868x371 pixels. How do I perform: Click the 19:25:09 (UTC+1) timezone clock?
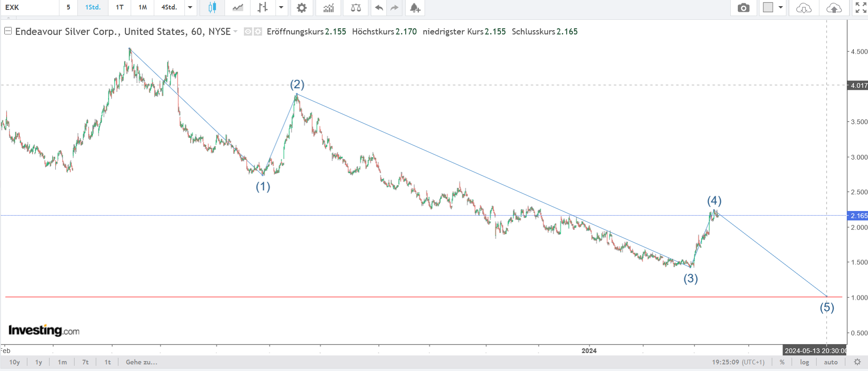[738, 362]
